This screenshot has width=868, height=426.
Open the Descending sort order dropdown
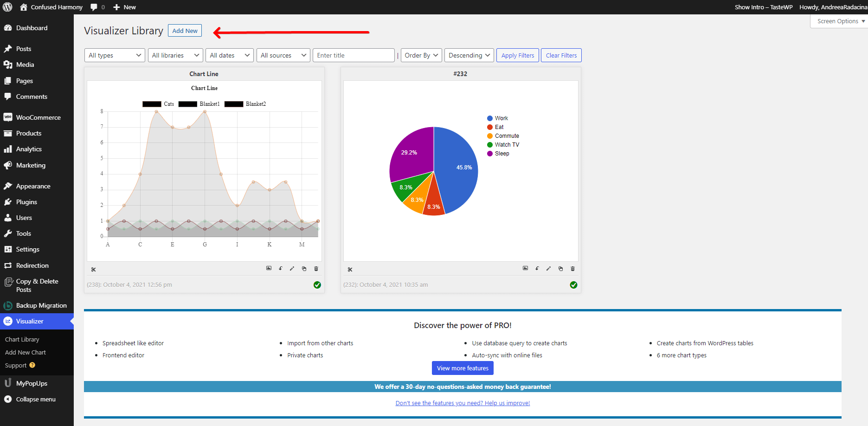pos(469,55)
